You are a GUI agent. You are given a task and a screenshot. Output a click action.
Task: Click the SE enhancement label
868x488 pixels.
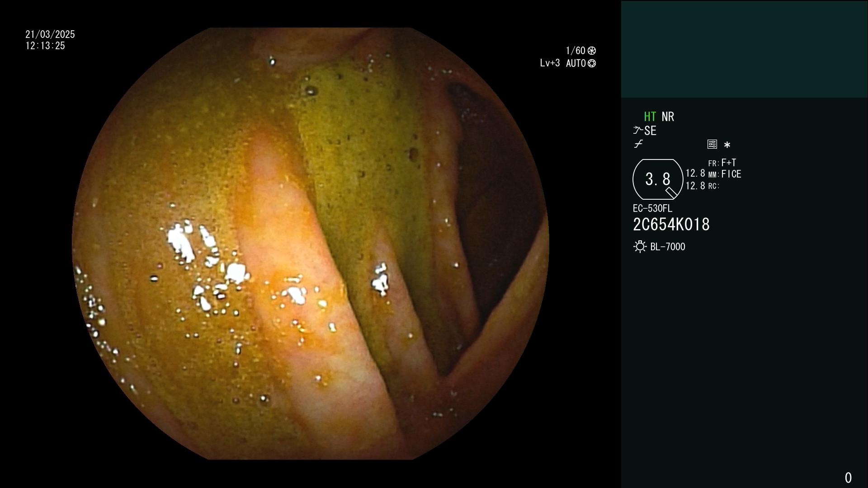click(x=650, y=131)
